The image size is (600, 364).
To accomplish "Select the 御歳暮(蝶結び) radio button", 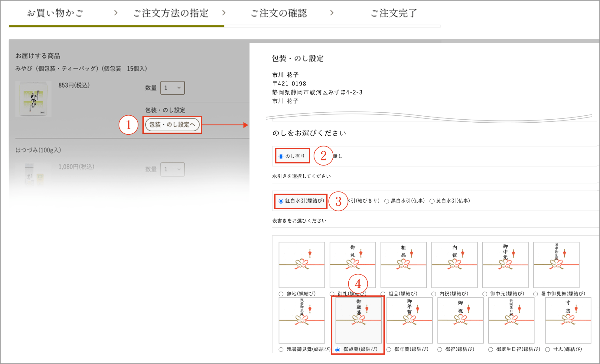I will (338, 350).
